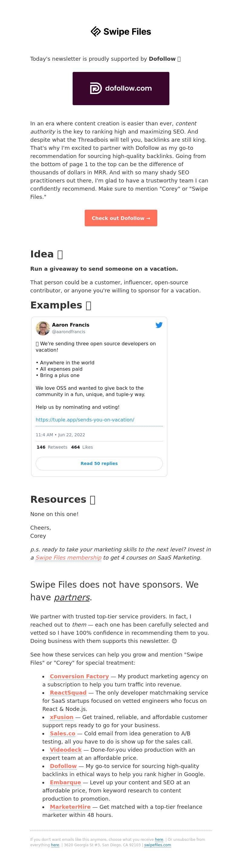Open the Dofollow partner list link
Screen dimensions: 242x868
64,766
